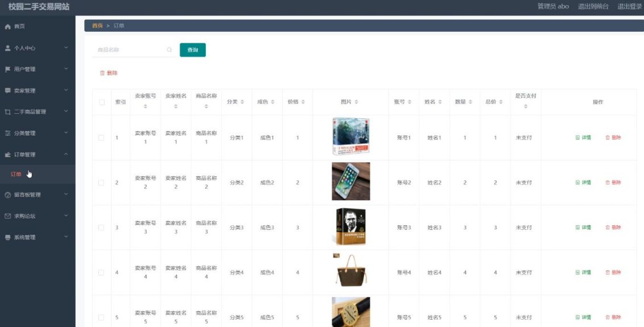Click the handbag product thumbnail in row 4

[x=350, y=270]
